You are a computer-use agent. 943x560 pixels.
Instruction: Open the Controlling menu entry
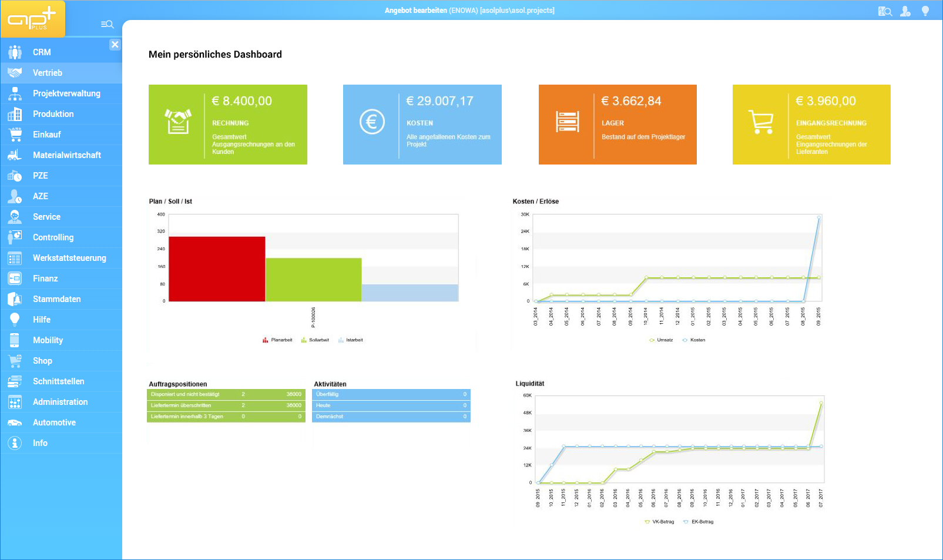coord(53,237)
